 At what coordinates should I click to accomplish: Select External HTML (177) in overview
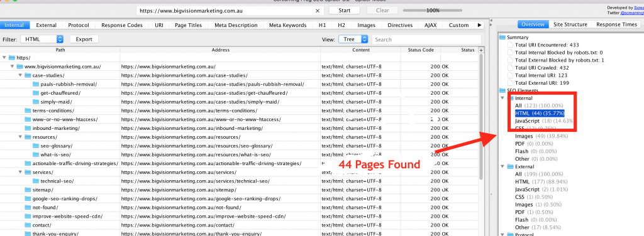click(541, 182)
